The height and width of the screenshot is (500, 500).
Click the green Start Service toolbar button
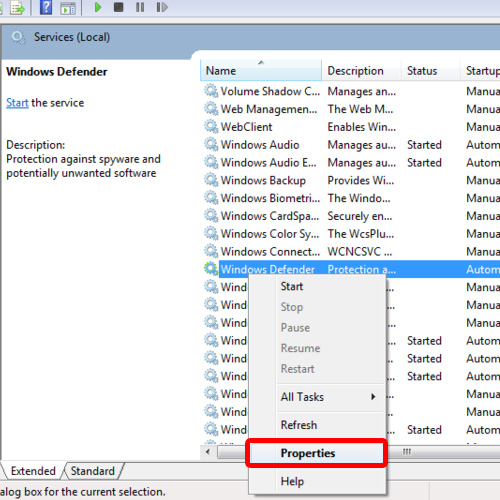(98, 7)
